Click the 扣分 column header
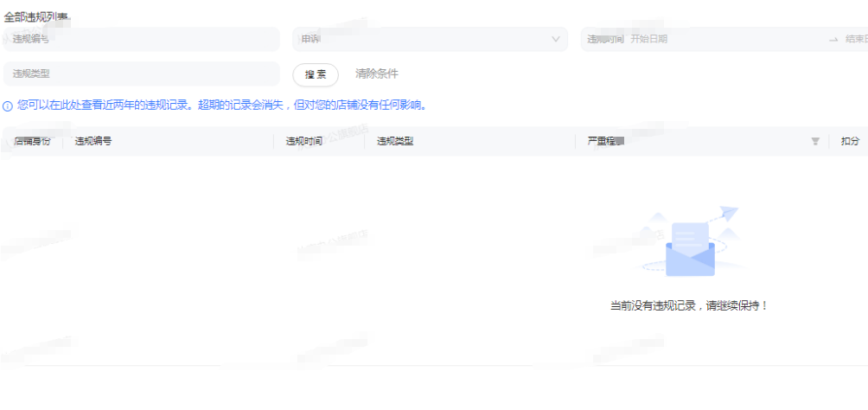The image size is (868, 410). 849,141
